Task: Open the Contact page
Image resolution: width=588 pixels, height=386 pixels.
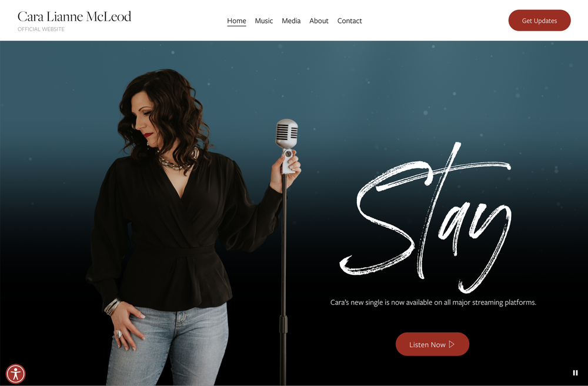Action: click(349, 21)
